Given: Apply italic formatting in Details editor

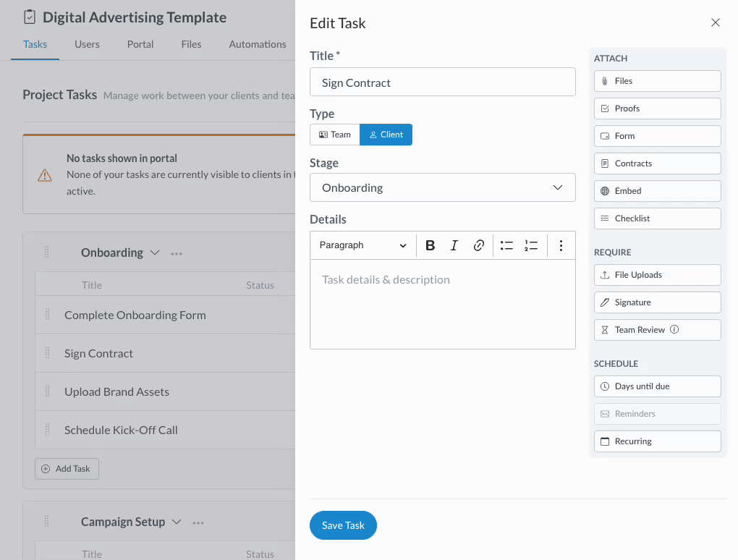Looking at the screenshot, I should (x=454, y=245).
